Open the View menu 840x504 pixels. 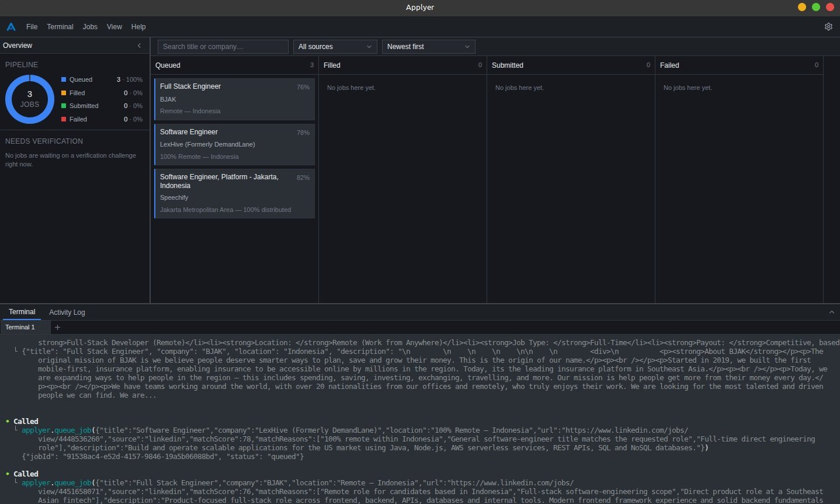[114, 27]
